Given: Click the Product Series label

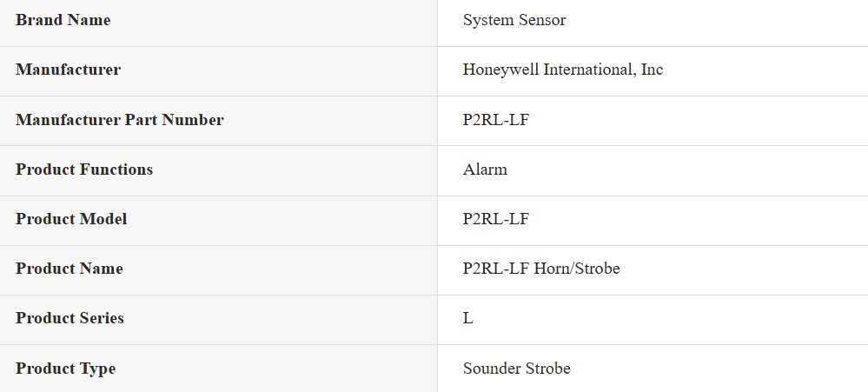Looking at the screenshot, I should click(70, 318).
